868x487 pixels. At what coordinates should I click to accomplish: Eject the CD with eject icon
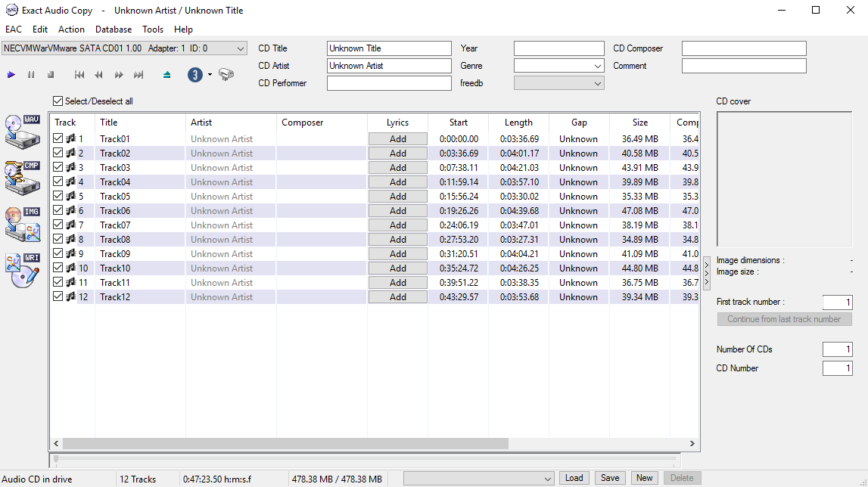tap(166, 75)
